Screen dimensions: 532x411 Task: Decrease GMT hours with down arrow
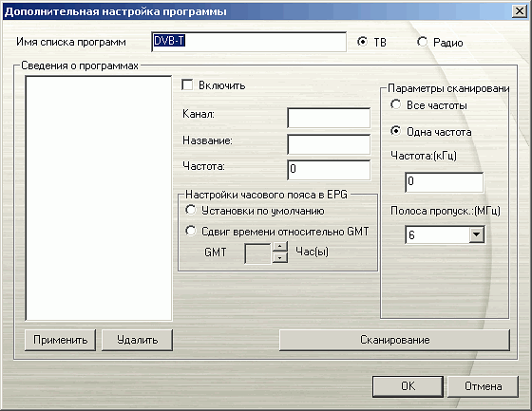280,258
